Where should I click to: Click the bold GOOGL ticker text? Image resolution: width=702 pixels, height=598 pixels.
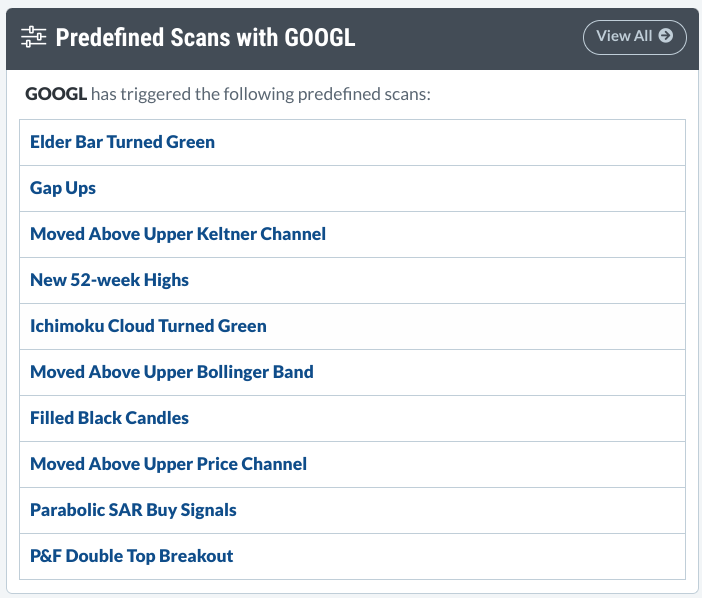coord(56,94)
